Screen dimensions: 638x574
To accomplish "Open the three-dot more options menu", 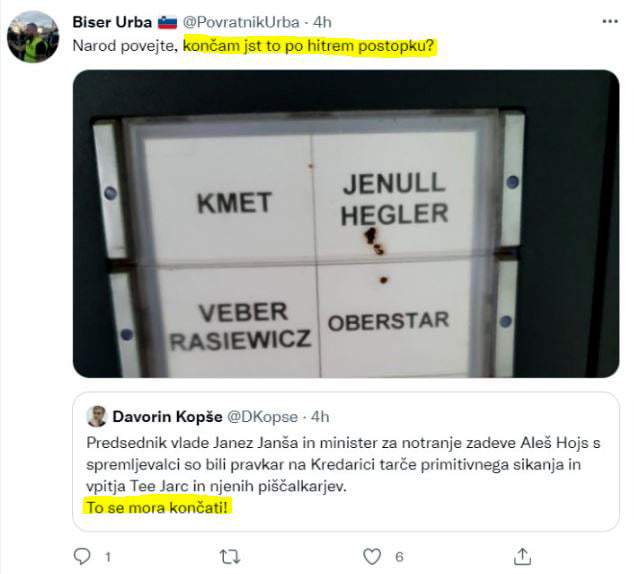I will coord(610,21).
